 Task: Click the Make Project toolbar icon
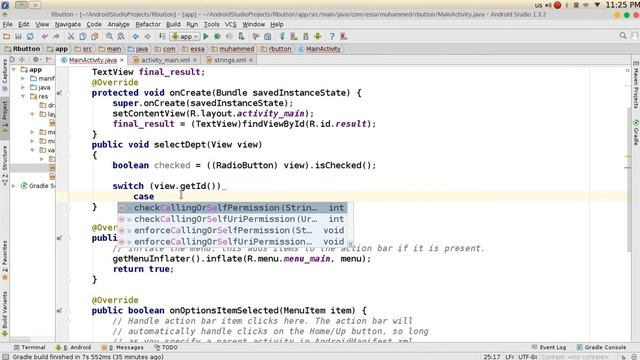pyautogui.click(x=162, y=37)
